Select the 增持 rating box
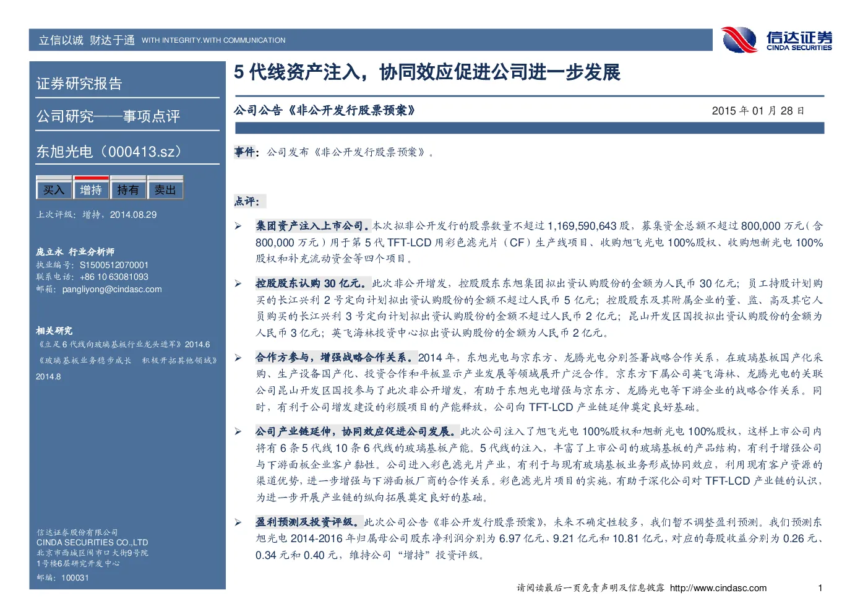 click(91, 189)
